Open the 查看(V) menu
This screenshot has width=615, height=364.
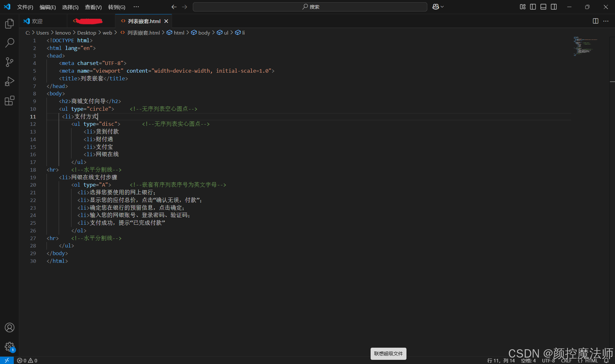(93, 7)
